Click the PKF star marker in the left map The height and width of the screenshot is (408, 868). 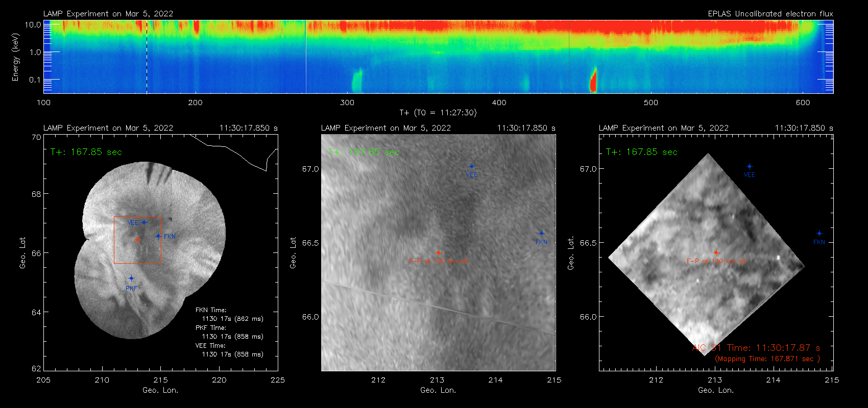coord(131,278)
